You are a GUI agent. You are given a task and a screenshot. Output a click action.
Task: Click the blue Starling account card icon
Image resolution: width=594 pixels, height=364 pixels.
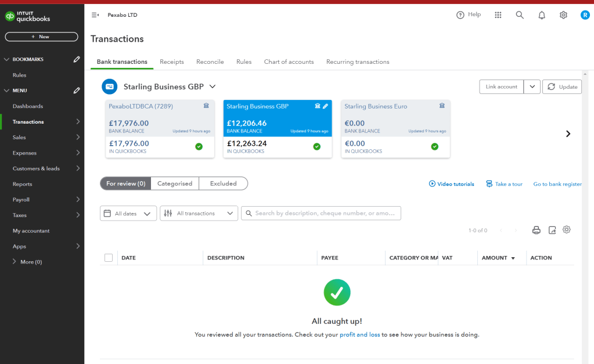[110, 87]
